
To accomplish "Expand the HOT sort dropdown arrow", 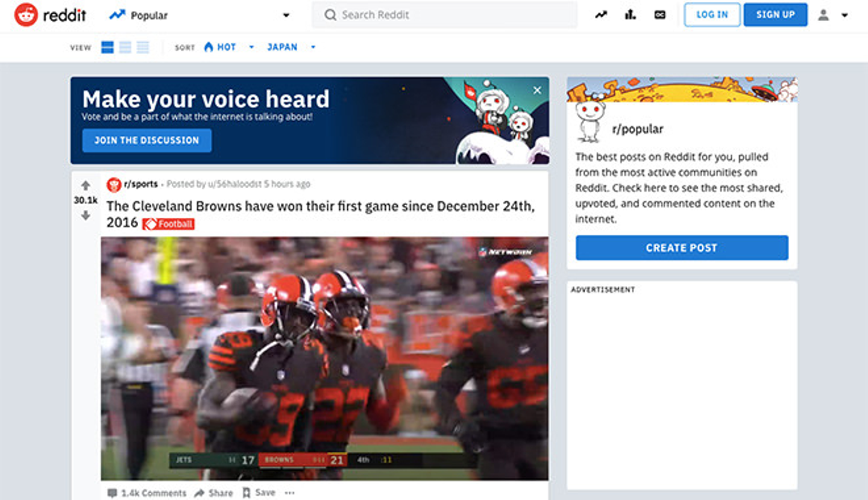I will 251,47.
